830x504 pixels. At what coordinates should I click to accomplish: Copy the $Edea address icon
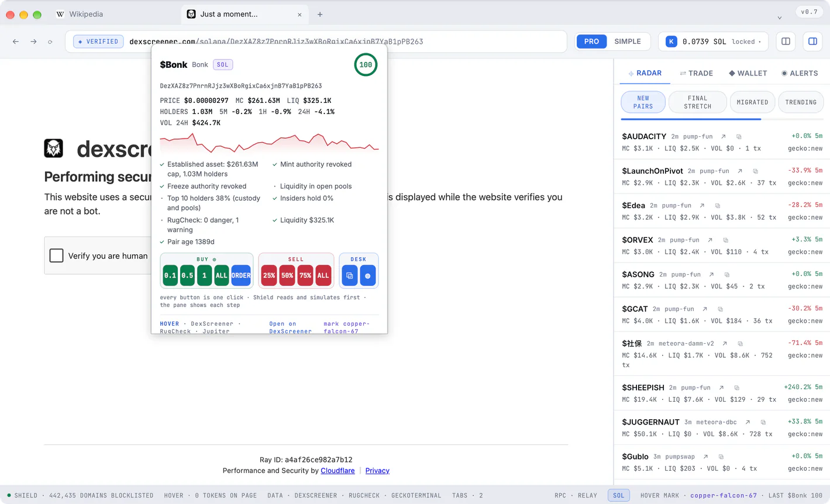click(x=718, y=206)
